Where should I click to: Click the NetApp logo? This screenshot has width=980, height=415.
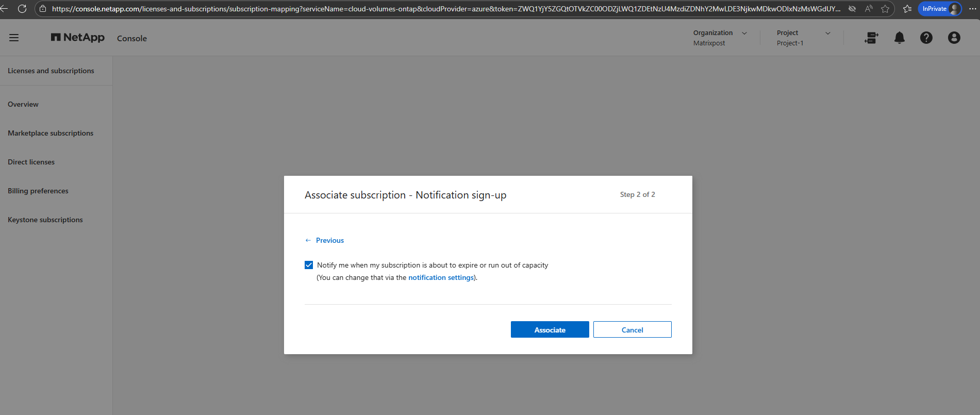[78, 38]
